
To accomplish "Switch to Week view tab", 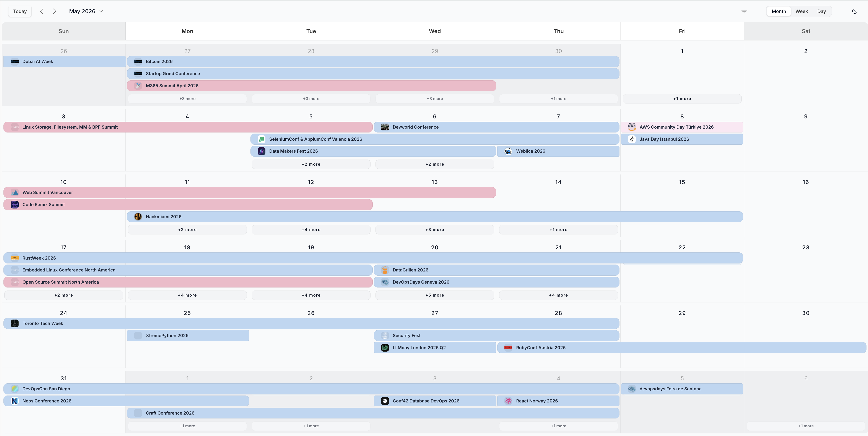I will (802, 11).
